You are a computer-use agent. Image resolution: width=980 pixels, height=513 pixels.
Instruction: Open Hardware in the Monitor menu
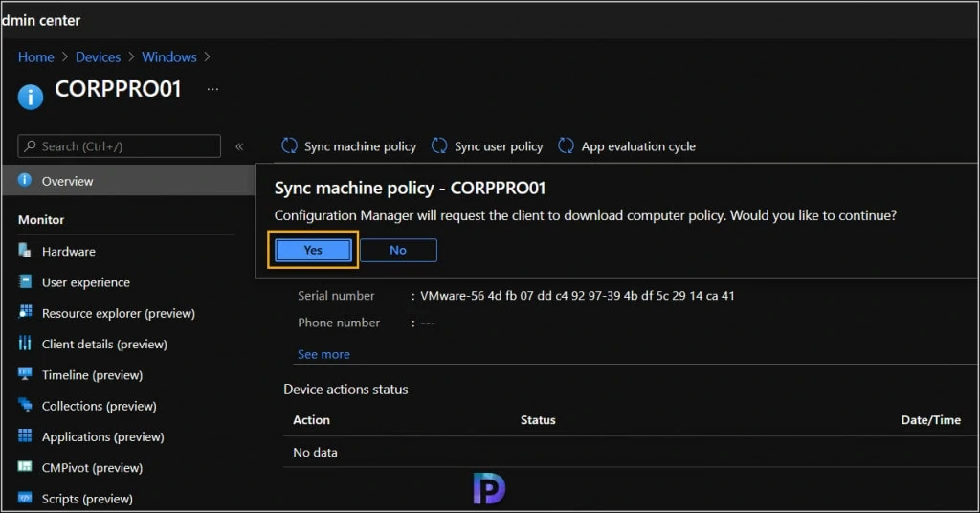[68, 251]
